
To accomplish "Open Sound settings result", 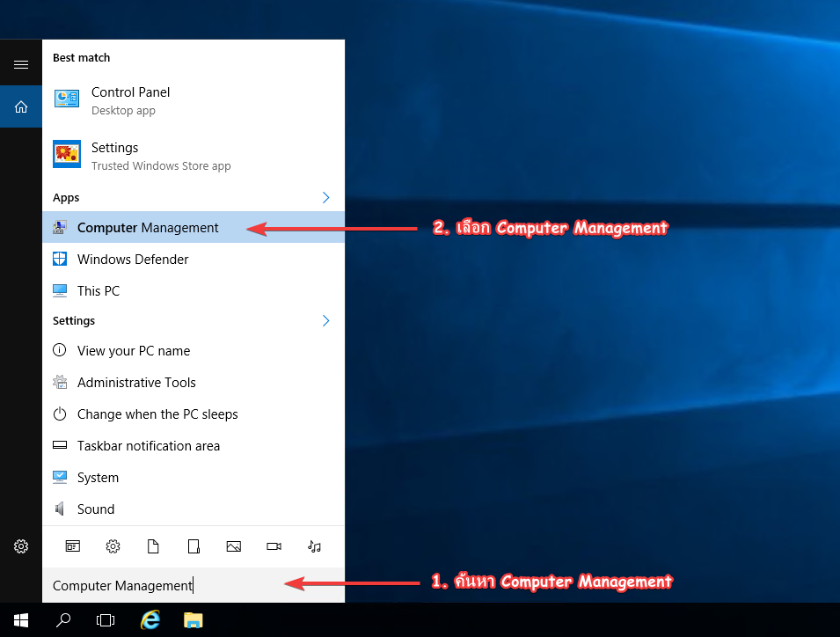I will click(x=194, y=509).
